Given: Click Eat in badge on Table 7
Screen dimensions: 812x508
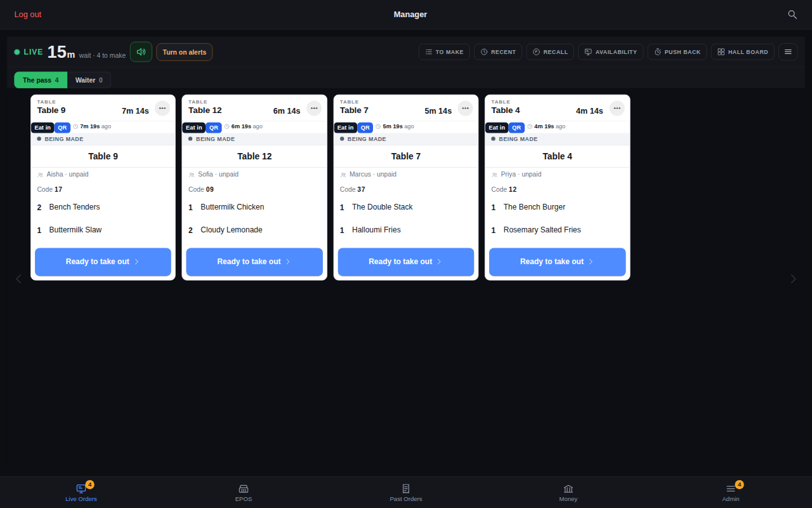Looking at the screenshot, I should [346, 128].
